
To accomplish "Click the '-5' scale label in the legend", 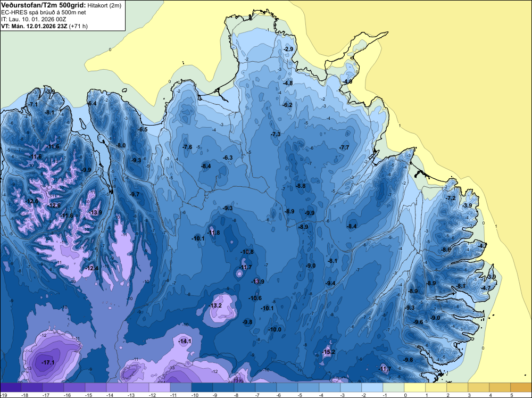I will [x=300, y=395].
